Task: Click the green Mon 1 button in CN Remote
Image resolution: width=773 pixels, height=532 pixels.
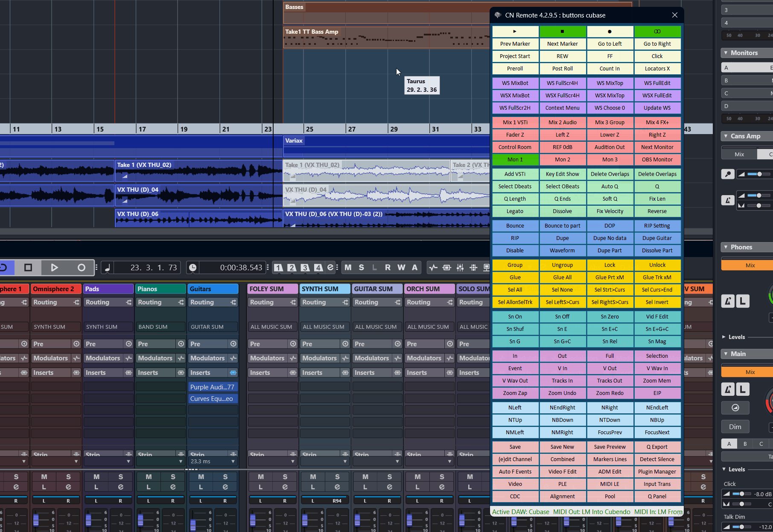Action: pos(515,160)
